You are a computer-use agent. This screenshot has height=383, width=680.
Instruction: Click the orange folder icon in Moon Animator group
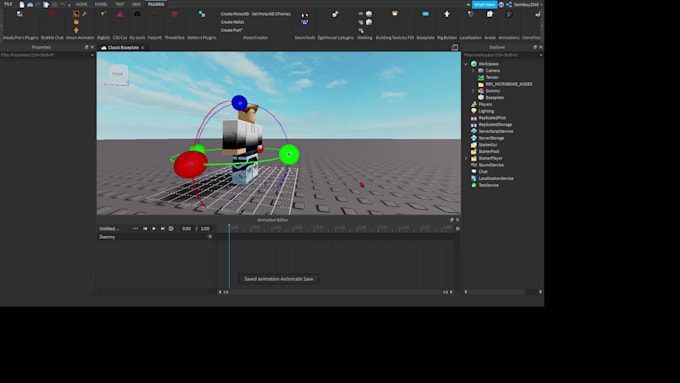(x=76, y=22)
